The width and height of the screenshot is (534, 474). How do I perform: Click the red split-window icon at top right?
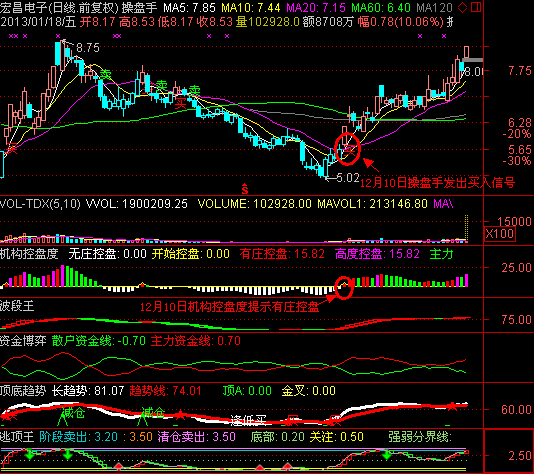(x=476, y=7)
